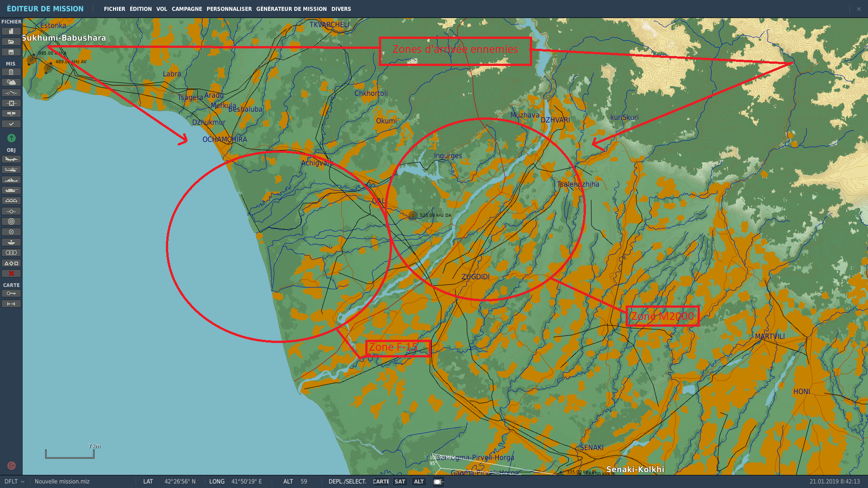
Task: Open the ÉDITION menu
Action: click(141, 9)
